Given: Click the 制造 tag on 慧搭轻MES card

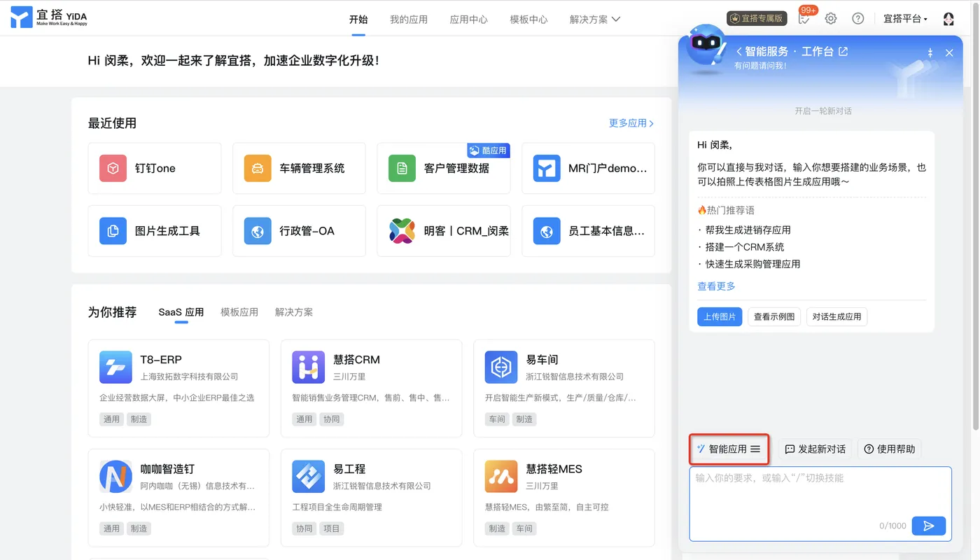Looking at the screenshot, I should point(497,528).
